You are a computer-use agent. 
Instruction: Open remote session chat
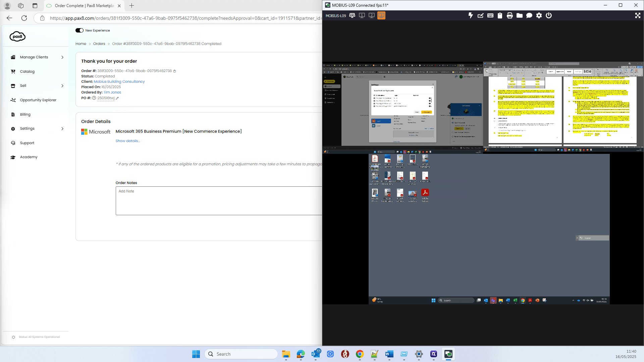[x=529, y=15]
